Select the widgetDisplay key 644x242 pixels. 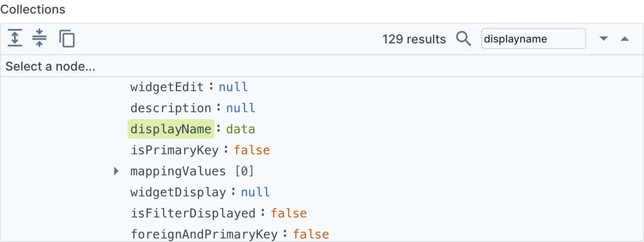pos(178,192)
